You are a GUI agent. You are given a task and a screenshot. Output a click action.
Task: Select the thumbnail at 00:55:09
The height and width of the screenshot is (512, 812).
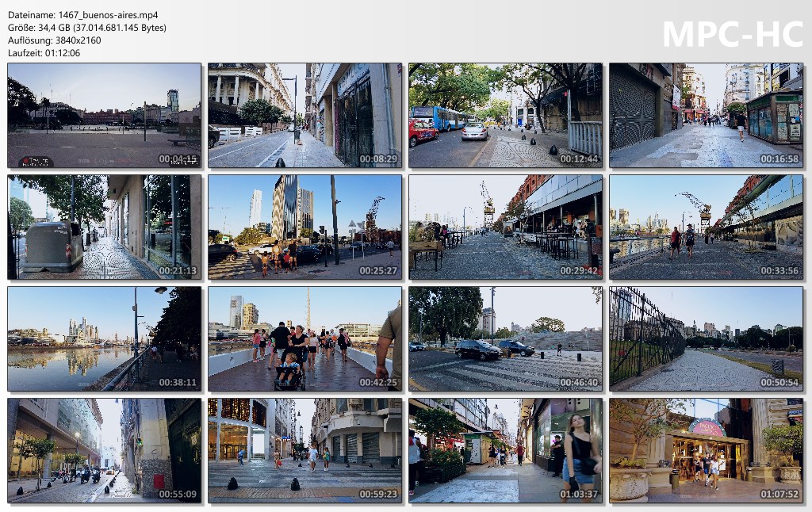[x=104, y=450]
